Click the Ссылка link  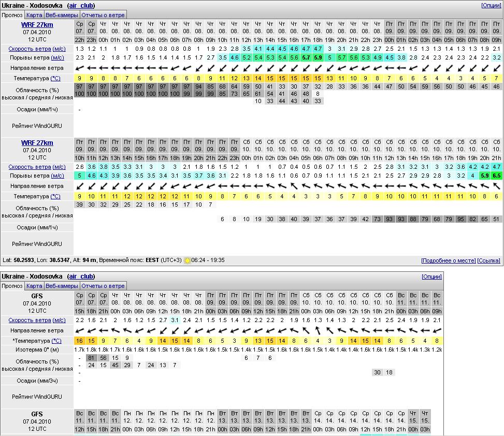[488, 260]
